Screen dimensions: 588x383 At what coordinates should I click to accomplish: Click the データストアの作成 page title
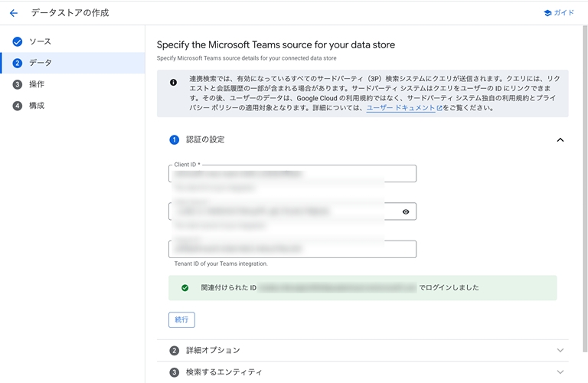pyautogui.click(x=70, y=13)
